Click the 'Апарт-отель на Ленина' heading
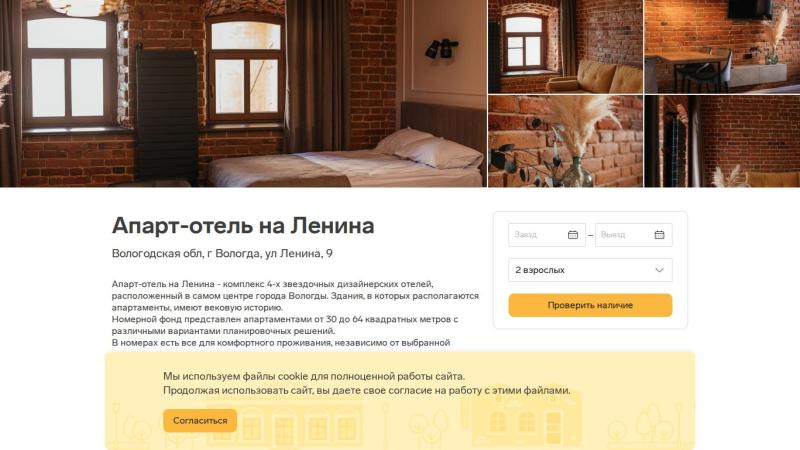 click(243, 226)
